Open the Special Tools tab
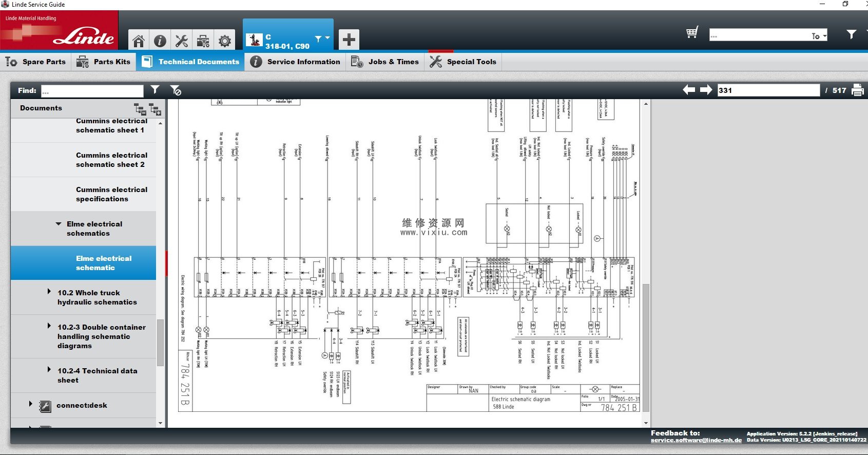Image resolution: width=868 pixels, height=455 pixels. tap(463, 62)
